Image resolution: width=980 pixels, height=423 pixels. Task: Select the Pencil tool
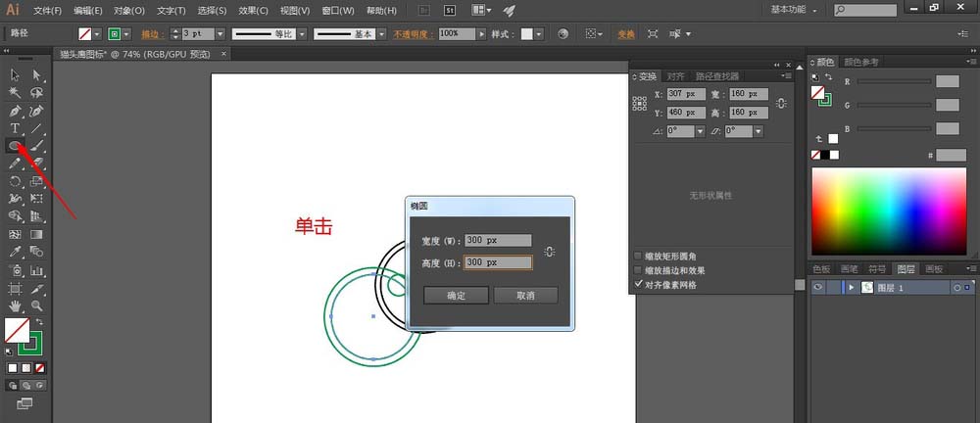tap(15, 164)
